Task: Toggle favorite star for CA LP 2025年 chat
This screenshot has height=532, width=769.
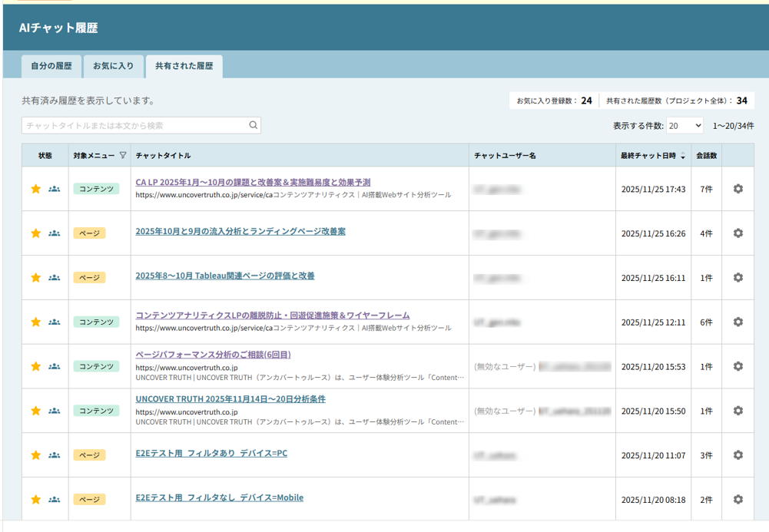Action: [x=35, y=189]
